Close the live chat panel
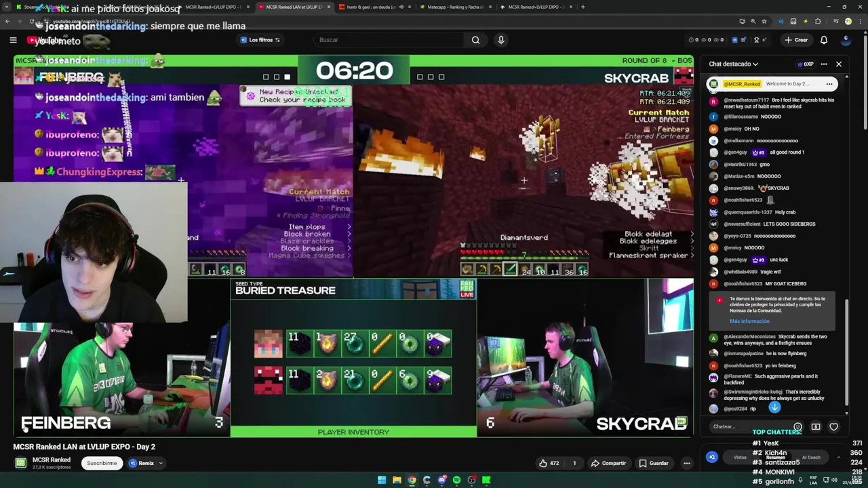This screenshot has height=488, width=868. click(x=839, y=64)
